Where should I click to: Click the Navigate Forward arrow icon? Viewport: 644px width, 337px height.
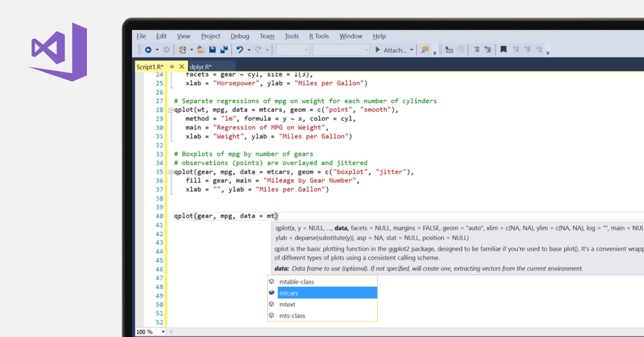tap(166, 50)
